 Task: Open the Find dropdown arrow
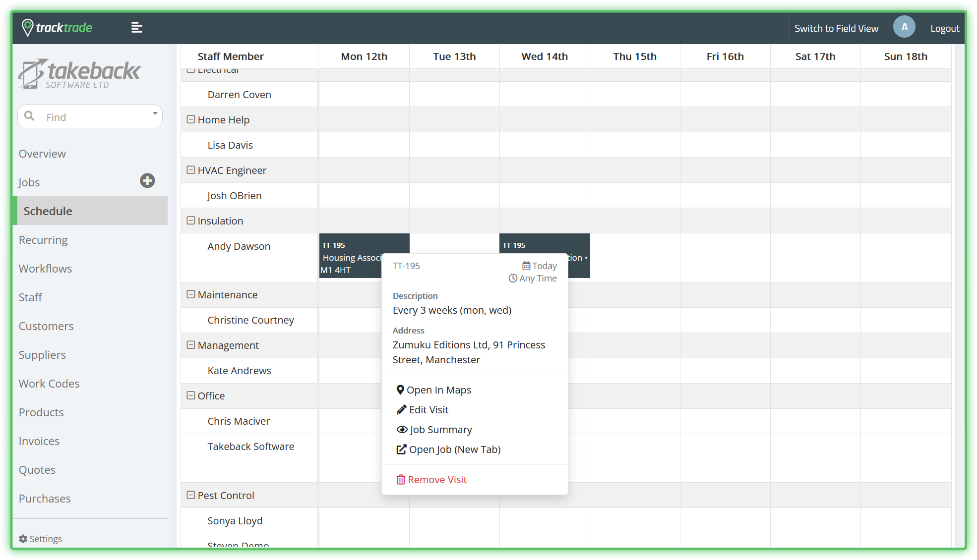pos(155,114)
